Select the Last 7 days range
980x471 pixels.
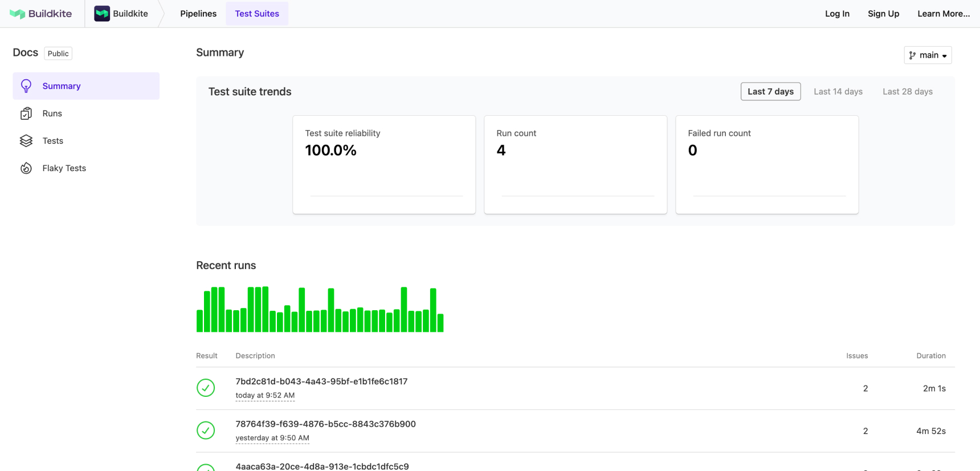coord(770,92)
